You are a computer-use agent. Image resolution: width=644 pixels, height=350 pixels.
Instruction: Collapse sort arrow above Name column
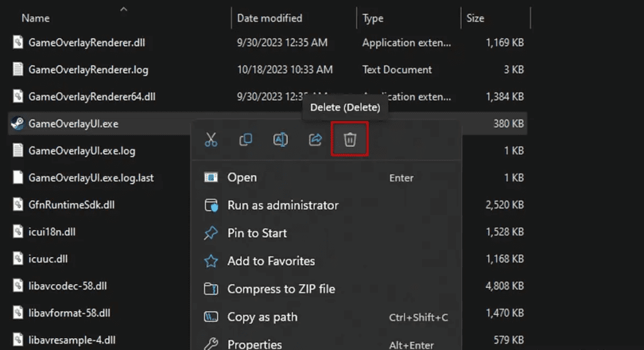[123, 9]
